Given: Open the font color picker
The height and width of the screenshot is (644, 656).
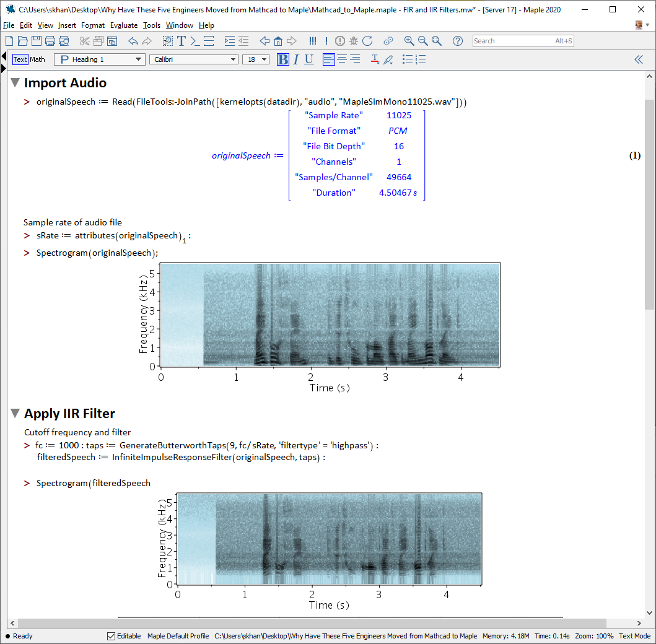Looking at the screenshot, I should click(375, 59).
